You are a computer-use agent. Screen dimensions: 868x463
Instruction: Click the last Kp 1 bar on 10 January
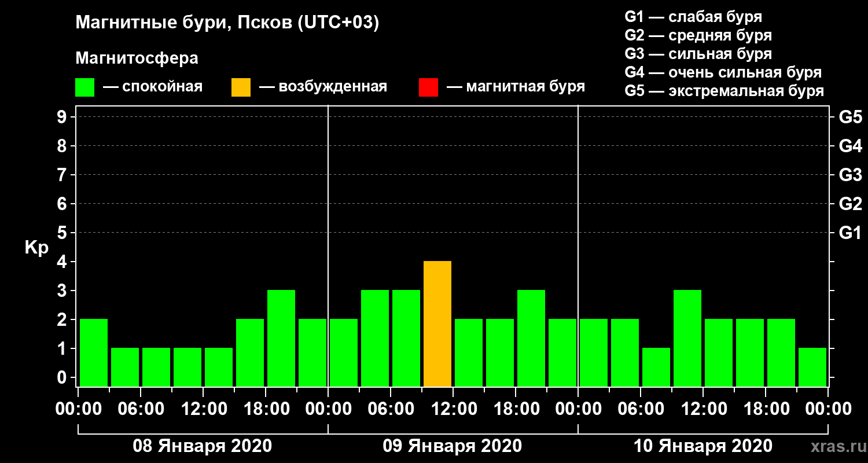coord(812,368)
